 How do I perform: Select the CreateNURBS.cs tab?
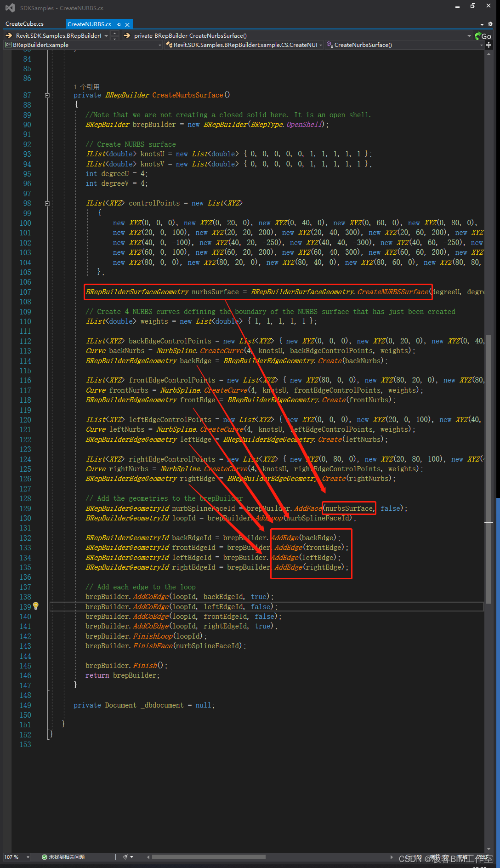coord(89,24)
